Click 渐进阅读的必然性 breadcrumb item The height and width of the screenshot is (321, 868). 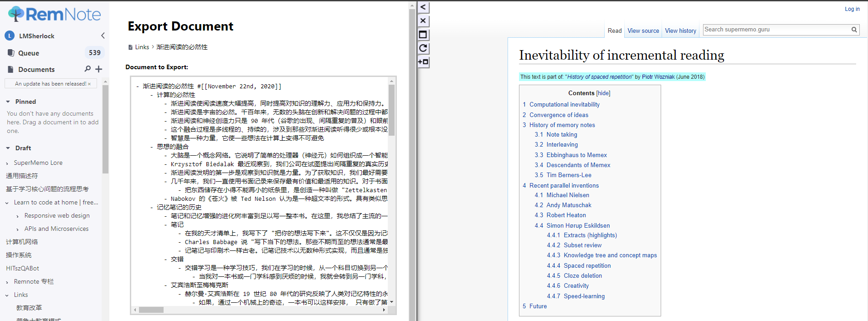tap(182, 47)
